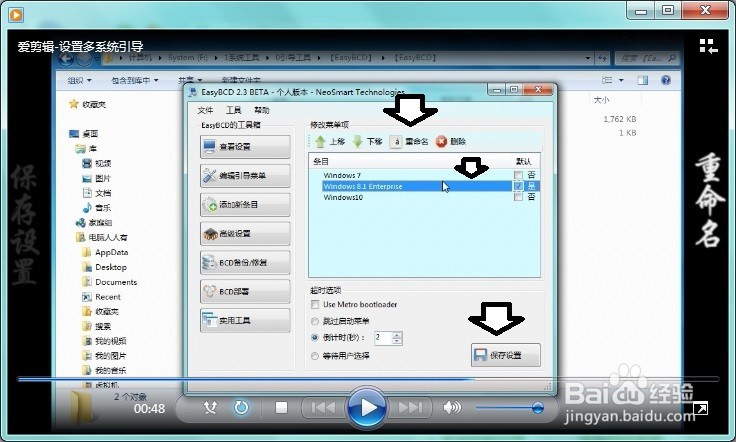Click the switch to library icon
The height and width of the screenshot is (442, 736).
tap(708, 46)
